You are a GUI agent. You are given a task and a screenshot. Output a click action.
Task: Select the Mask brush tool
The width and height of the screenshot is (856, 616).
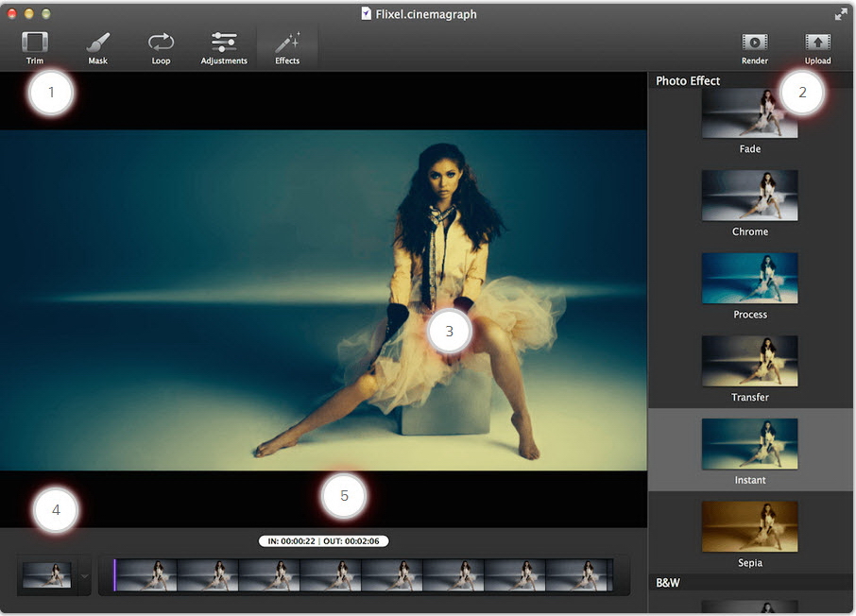[x=97, y=47]
